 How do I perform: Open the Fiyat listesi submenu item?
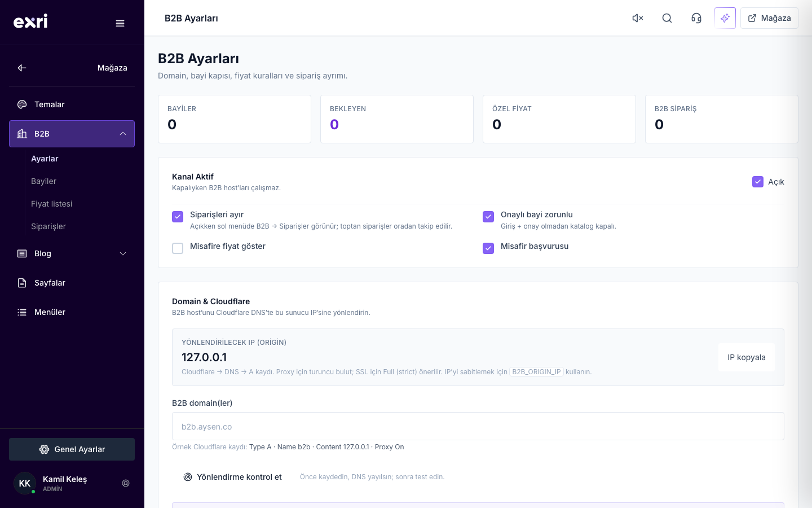point(51,204)
